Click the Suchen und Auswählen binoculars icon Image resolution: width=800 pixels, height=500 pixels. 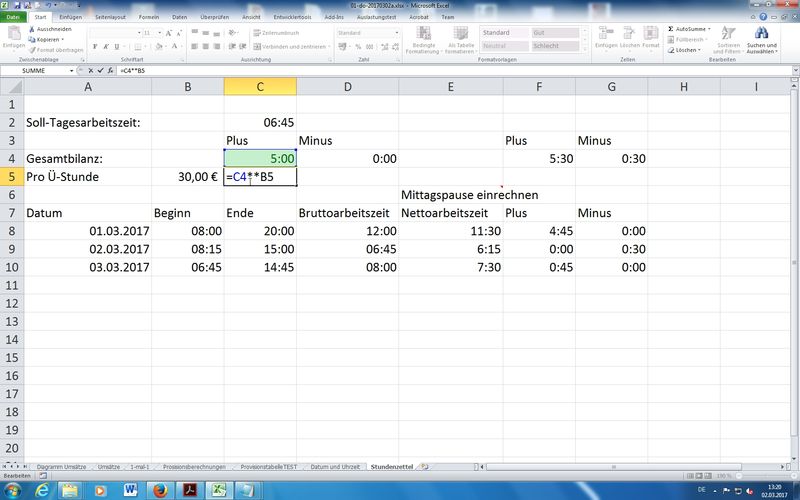pyautogui.click(x=761, y=34)
